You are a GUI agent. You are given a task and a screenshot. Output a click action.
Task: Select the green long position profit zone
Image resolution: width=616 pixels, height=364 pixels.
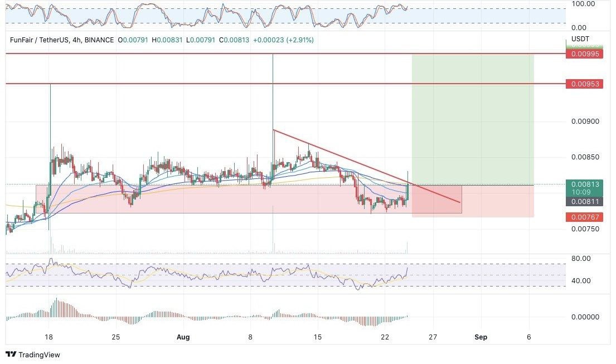coord(473,119)
